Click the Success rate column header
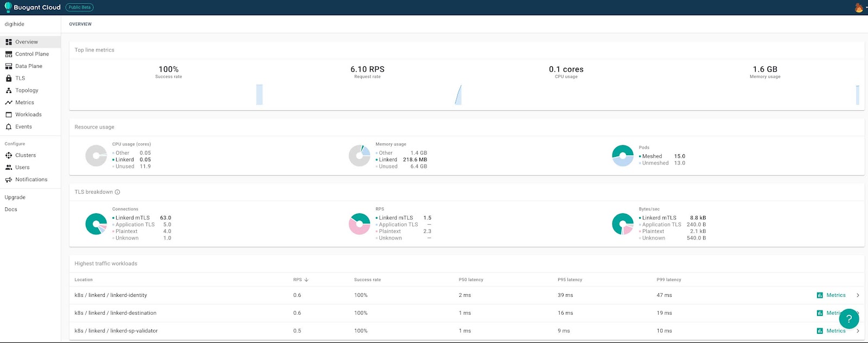This screenshot has width=868, height=343. (x=367, y=280)
